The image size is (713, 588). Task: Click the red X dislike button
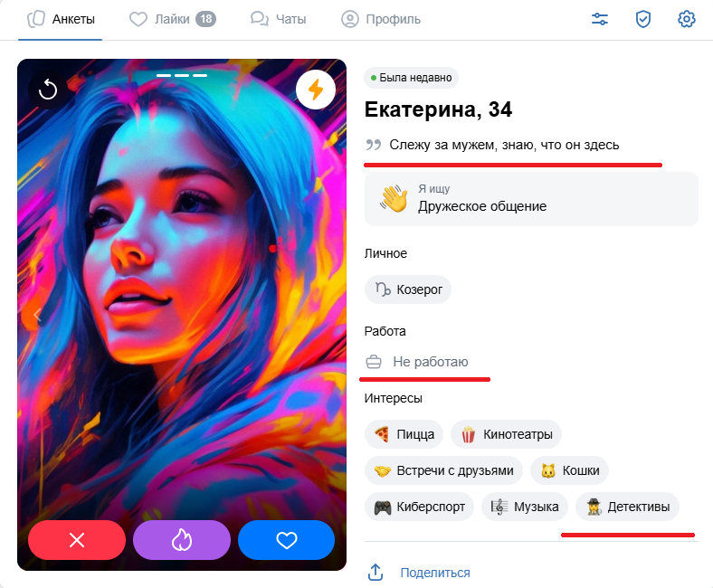(77, 540)
